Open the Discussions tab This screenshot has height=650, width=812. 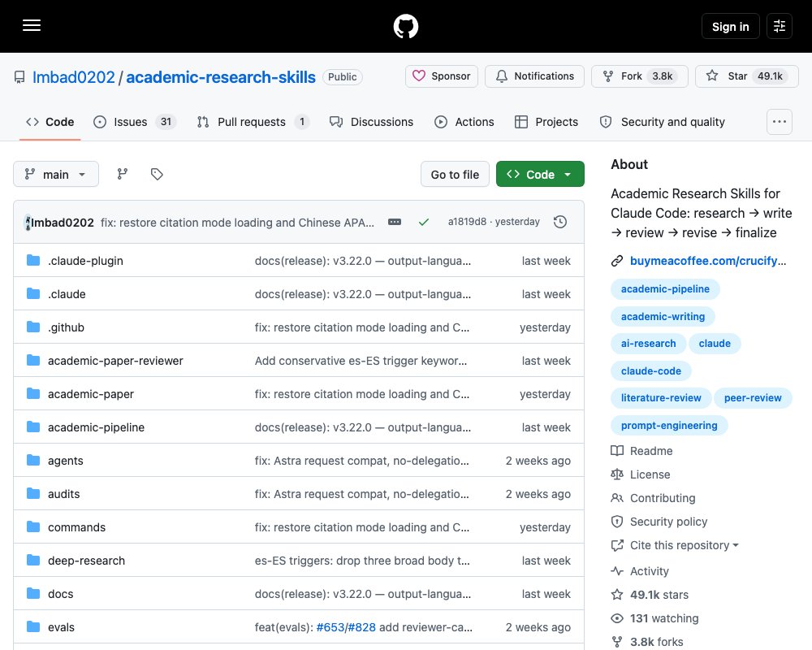(x=371, y=122)
